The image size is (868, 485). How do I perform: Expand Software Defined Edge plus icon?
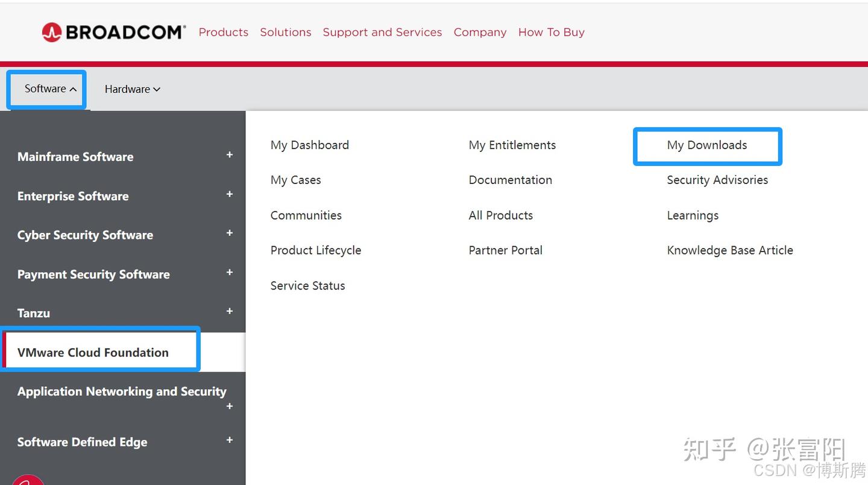230,440
